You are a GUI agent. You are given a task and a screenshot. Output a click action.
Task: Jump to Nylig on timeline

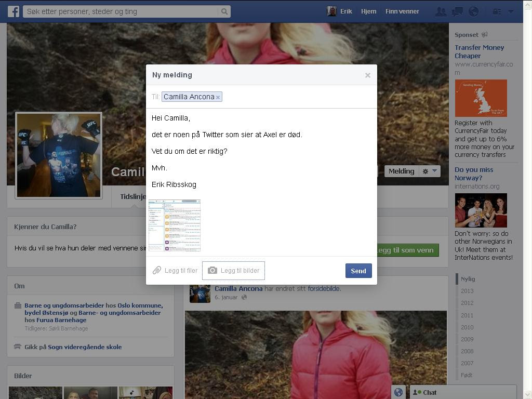[468, 279]
